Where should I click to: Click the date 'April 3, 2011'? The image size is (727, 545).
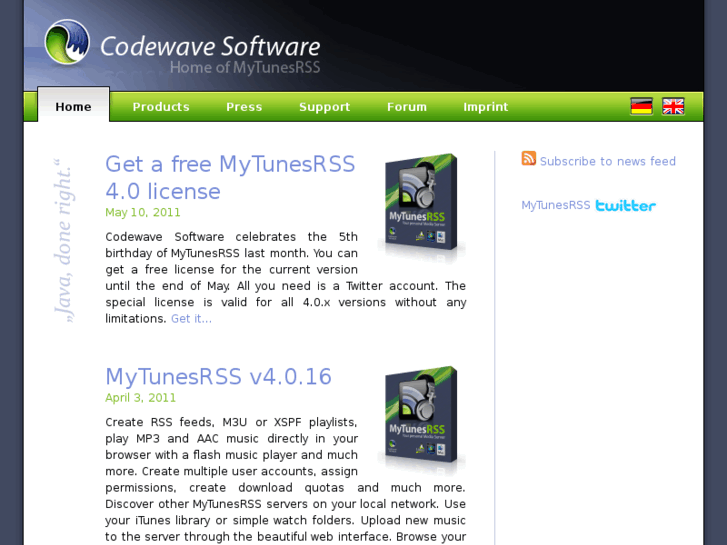click(140, 398)
